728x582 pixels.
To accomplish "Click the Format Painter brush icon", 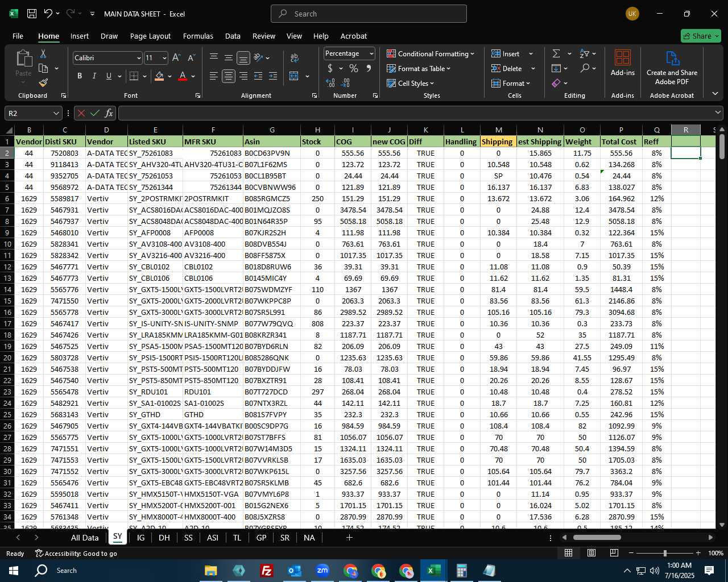I will click(x=43, y=83).
